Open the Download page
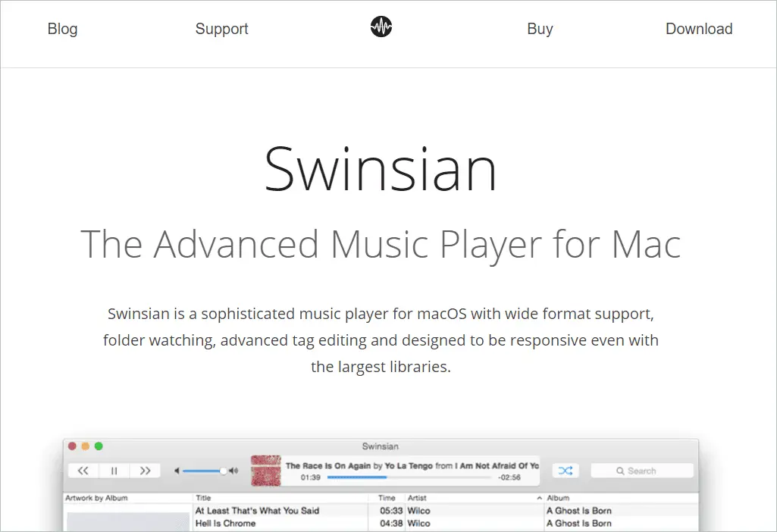The width and height of the screenshot is (777, 532). point(699,29)
